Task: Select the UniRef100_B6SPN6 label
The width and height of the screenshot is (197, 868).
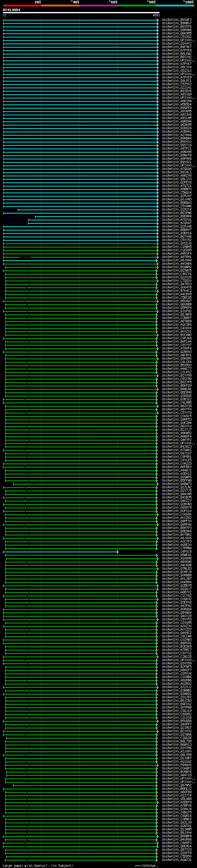Action: click(x=176, y=213)
